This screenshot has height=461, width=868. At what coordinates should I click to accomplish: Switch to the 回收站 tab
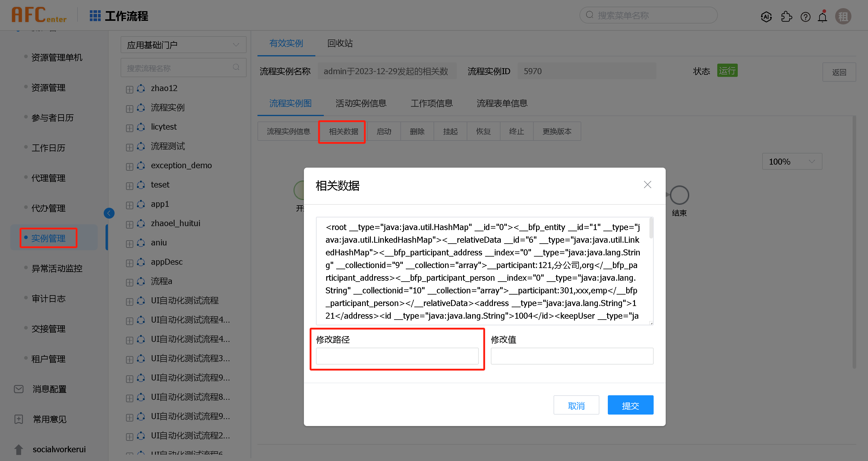point(340,43)
